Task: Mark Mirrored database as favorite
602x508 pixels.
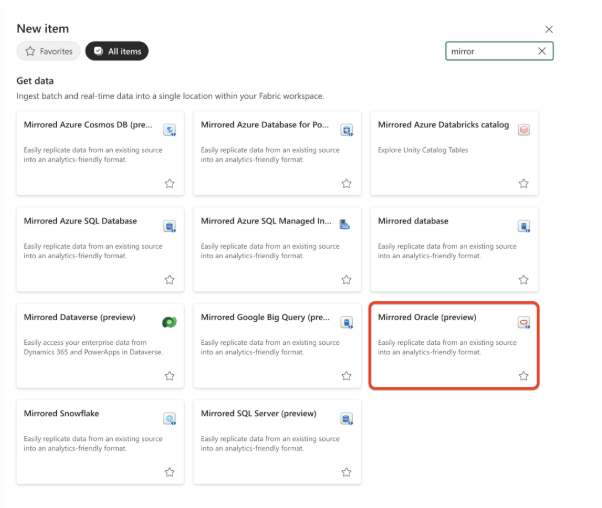Action: point(523,280)
